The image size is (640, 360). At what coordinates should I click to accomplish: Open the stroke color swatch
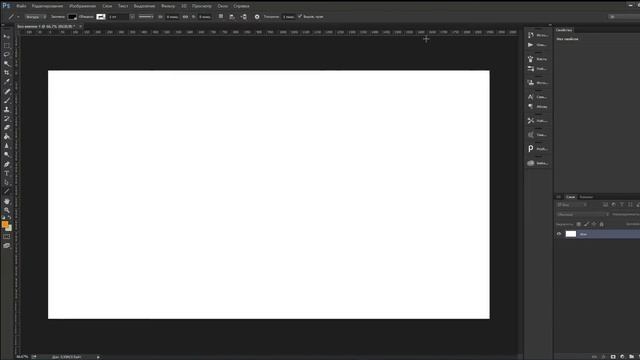click(101, 17)
